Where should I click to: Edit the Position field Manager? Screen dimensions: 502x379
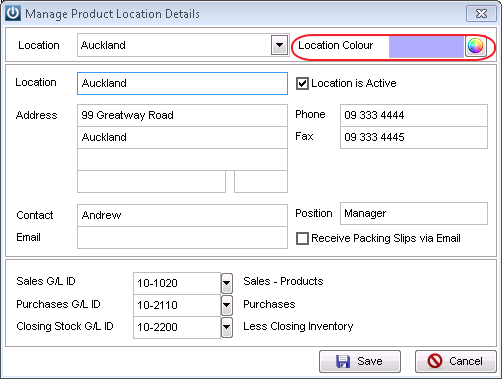click(x=414, y=213)
